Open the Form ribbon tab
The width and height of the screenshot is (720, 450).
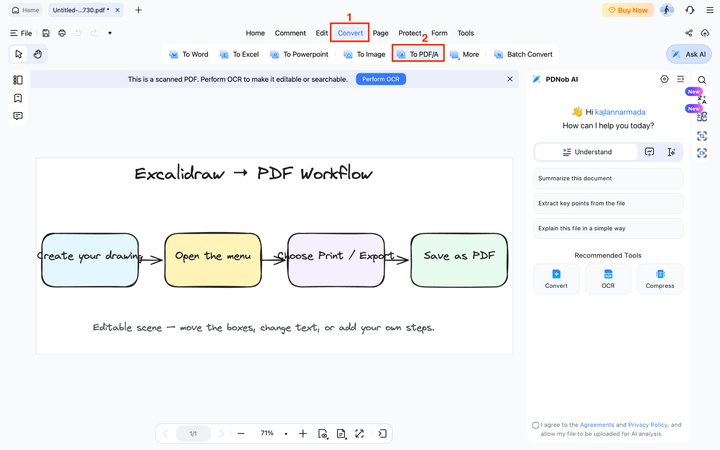[439, 33]
